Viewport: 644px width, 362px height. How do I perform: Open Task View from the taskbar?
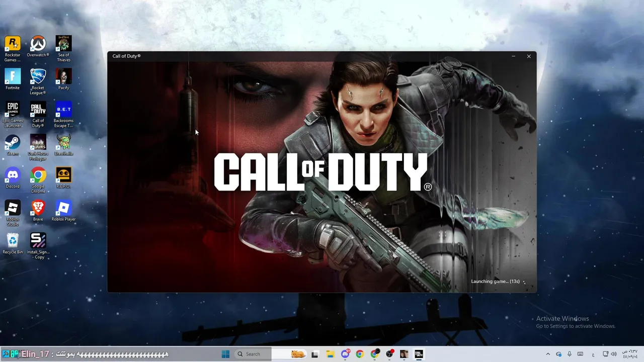point(315,354)
